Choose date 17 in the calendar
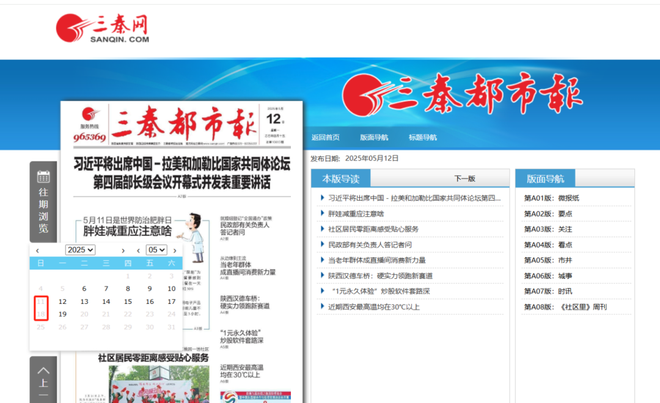Image resolution: width=660 pixels, height=403 pixels. [171, 302]
